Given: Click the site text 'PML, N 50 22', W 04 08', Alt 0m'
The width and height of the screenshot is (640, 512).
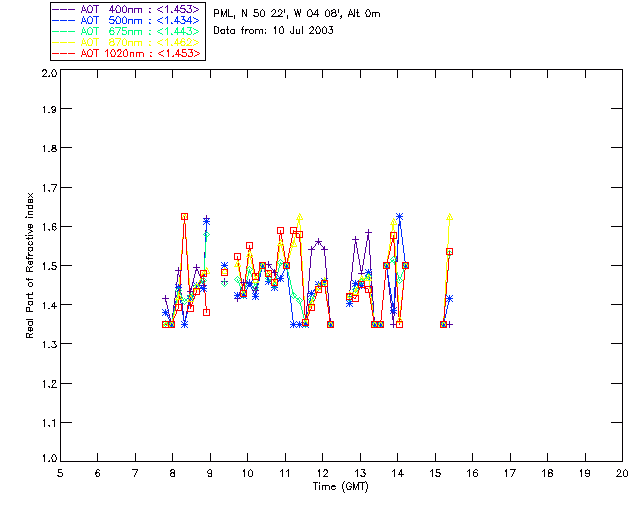Looking at the screenshot, I should click(297, 14).
